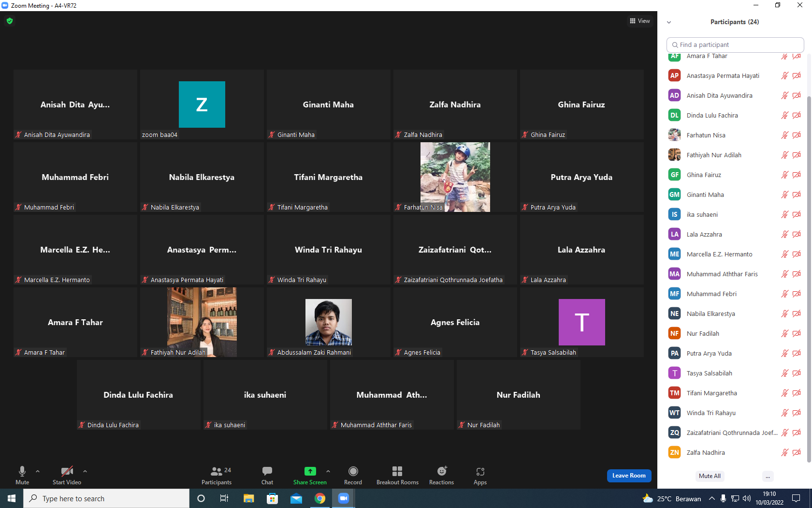
Task: Click the Leave Room button
Action: [629, 476]
